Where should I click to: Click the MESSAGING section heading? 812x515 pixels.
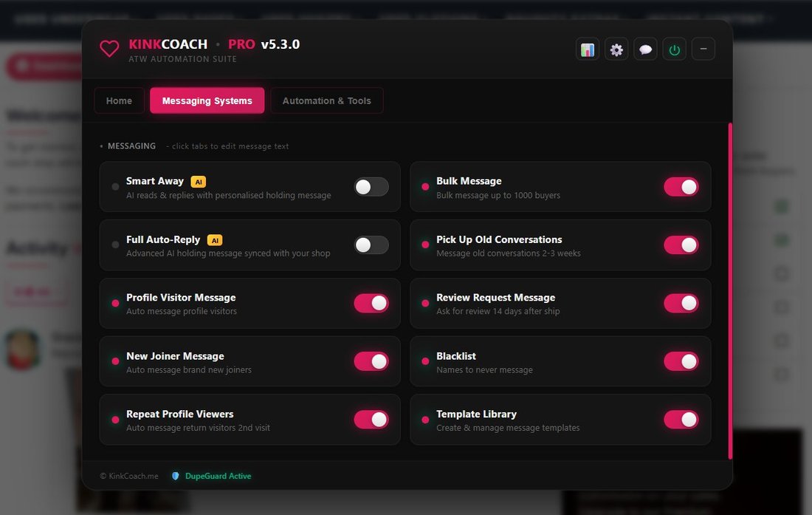(131, 146)
